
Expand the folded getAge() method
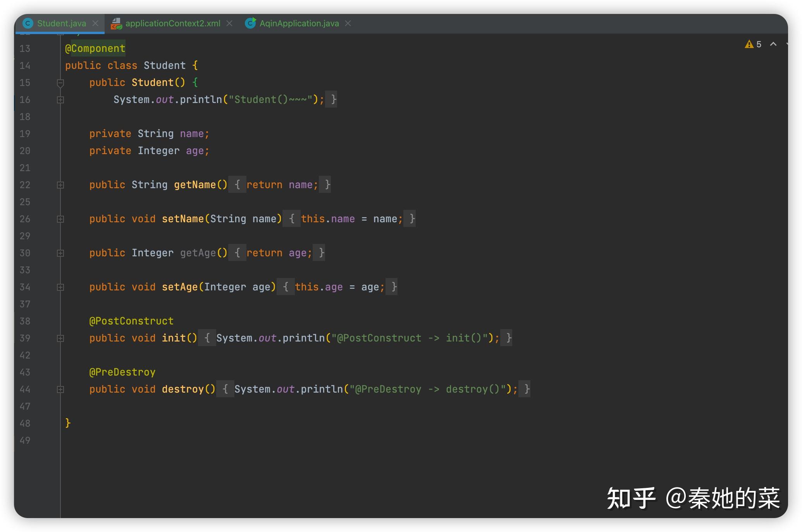click(60, 253)
